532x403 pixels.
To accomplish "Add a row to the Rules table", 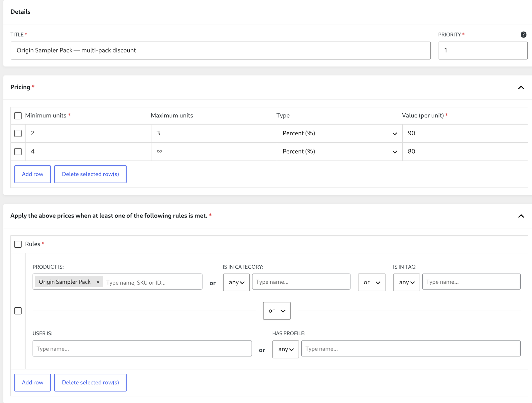I will (33, 383).
